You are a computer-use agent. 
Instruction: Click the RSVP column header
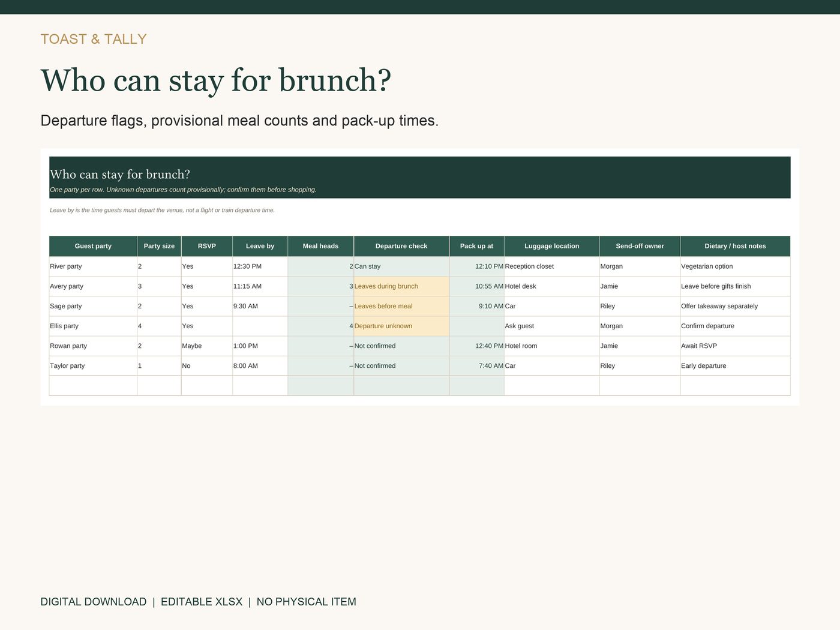point(207,246)
